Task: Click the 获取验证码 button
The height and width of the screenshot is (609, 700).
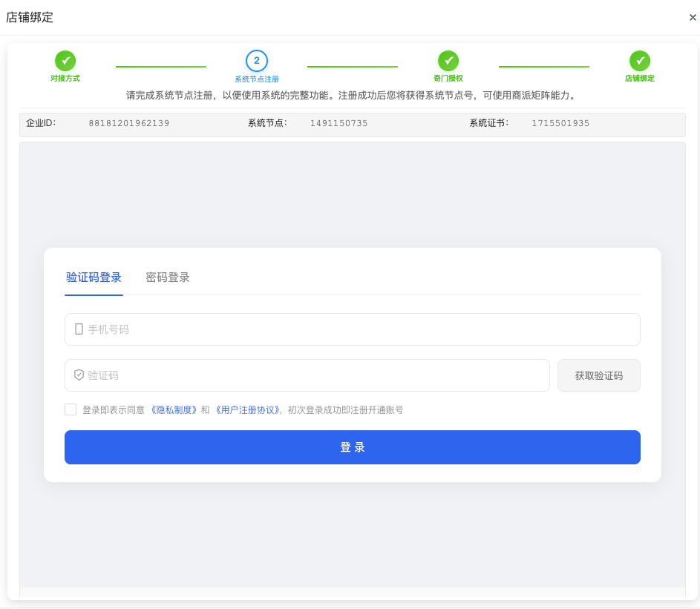Action: [598, 375]
